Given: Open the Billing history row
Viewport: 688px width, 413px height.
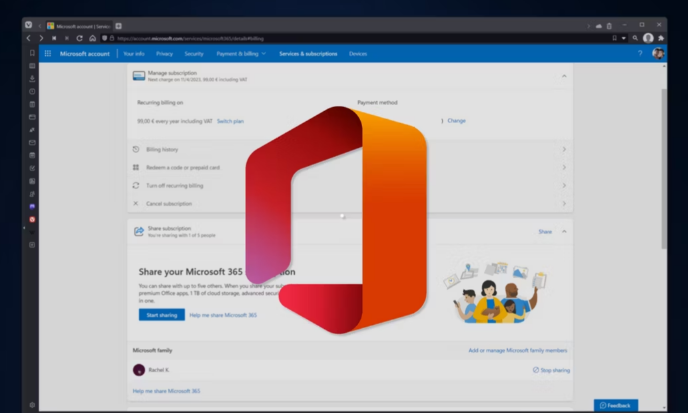Looking at the screenshot, I should pos(350,149).
